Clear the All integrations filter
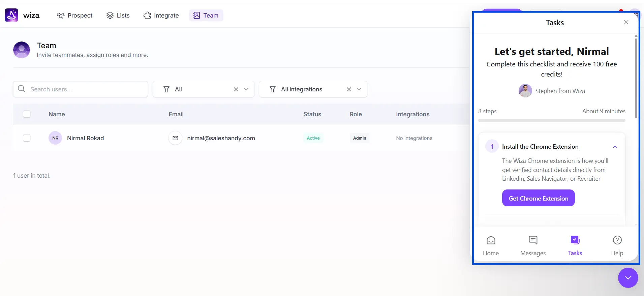This screenshot has width=644, height=296. tap(349, 89)
